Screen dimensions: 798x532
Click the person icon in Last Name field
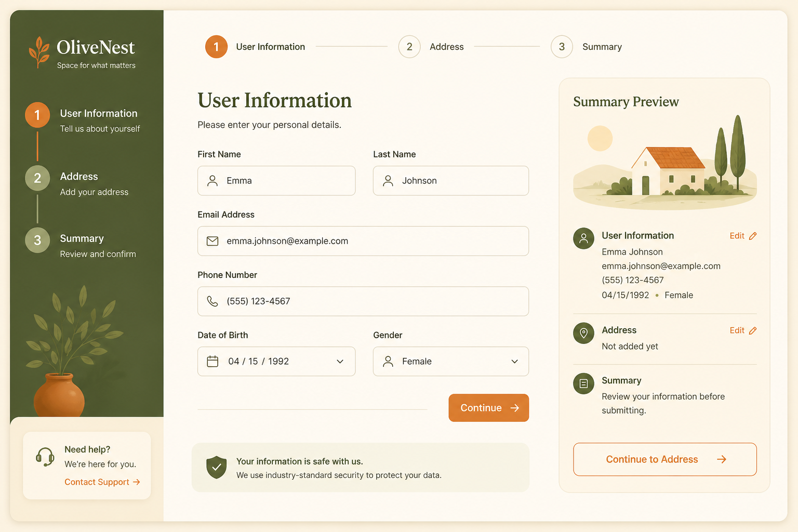point(388,181)
